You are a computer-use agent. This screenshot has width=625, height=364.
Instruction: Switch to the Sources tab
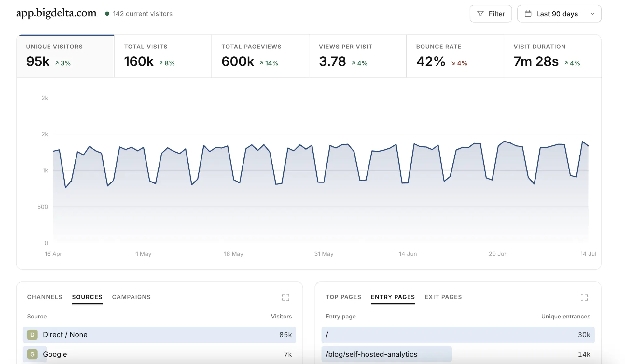point(87,297)
